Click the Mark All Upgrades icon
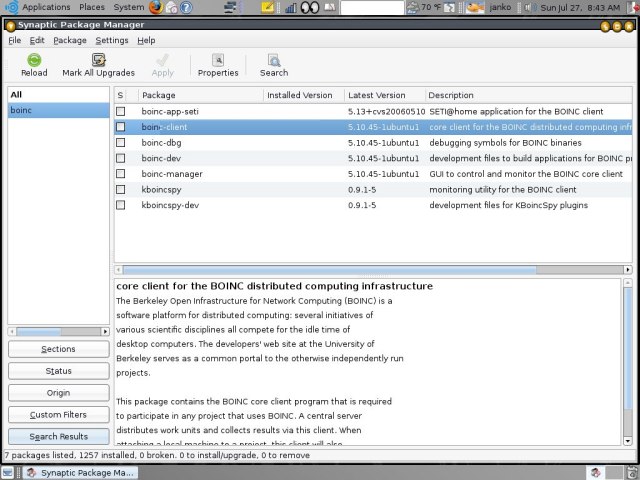Screen dimensions: 640x480 (x=98, y=60)
